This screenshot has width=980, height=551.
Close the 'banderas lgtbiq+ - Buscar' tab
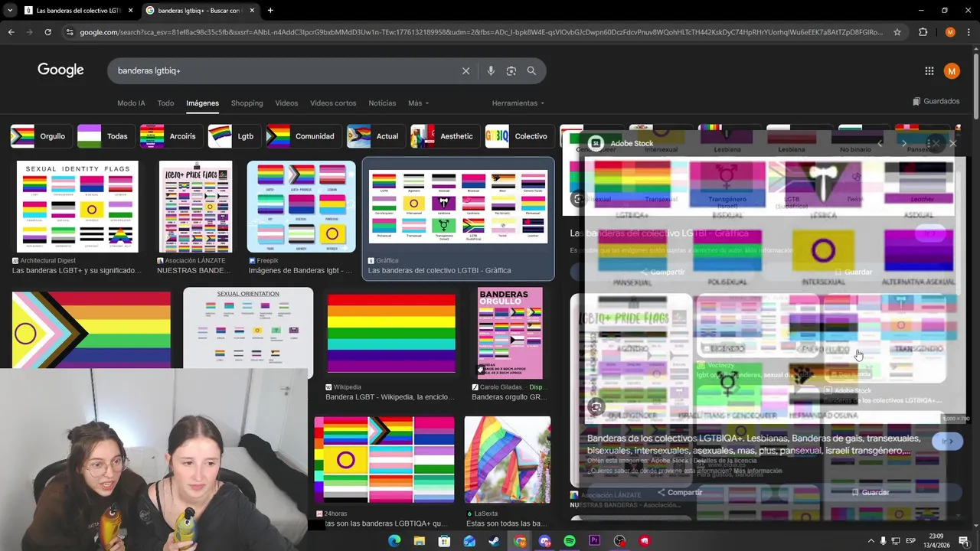click(252, 11)
